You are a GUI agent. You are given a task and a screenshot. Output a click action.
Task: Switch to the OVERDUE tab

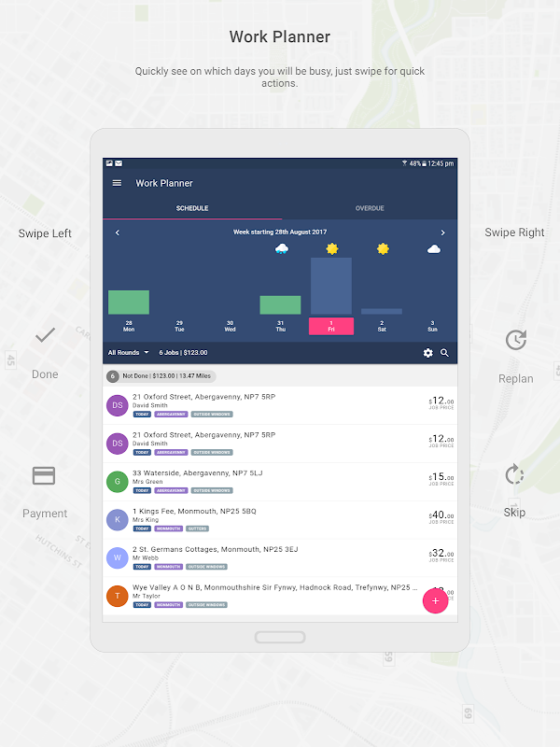tap(370, 208)
